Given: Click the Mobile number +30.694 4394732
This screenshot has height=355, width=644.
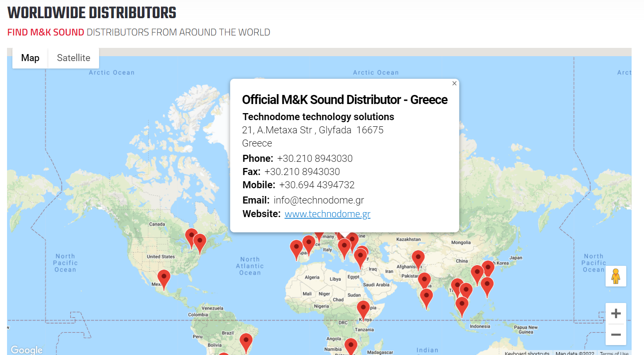Looking at the screenshot, I should (x=317, y=185).
